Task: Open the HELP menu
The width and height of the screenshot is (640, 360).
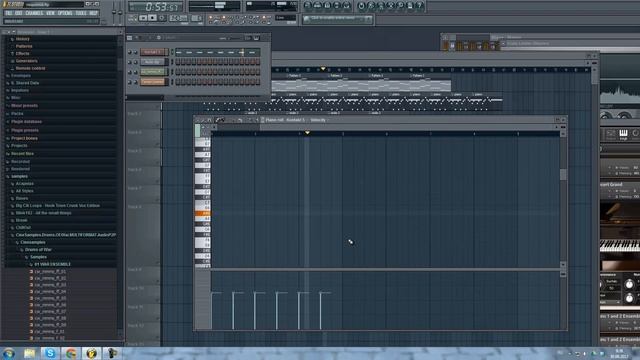Action: (93, 13)
